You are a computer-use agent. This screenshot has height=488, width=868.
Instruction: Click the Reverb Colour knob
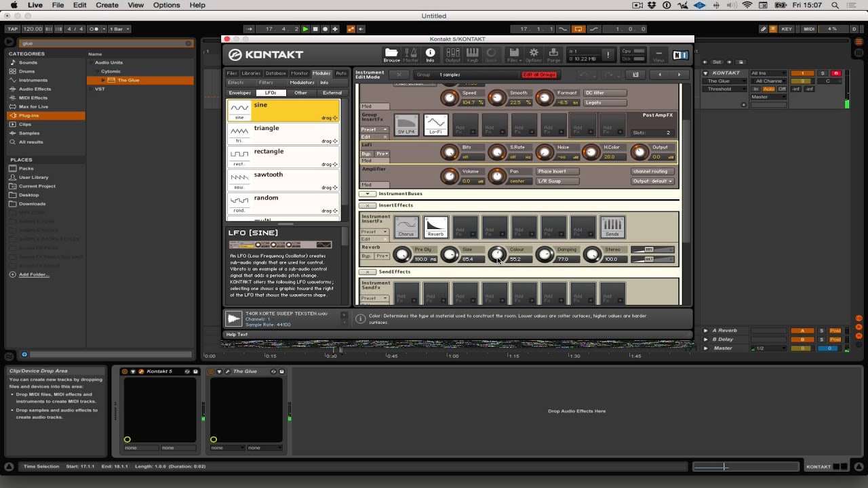click(x=497, y=254)
